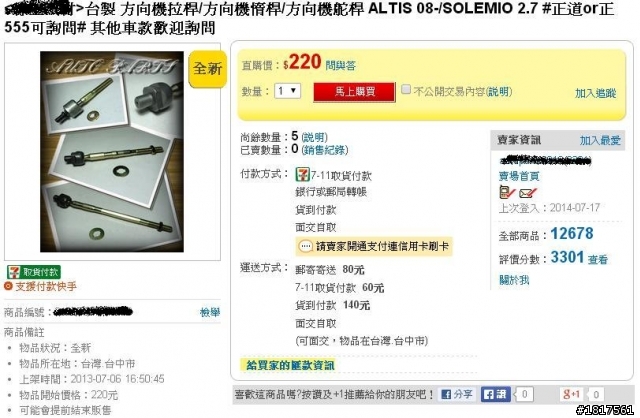The image size is (640, 418).
Task: Click the seller phone verification icon
Action: coord(507,192)
